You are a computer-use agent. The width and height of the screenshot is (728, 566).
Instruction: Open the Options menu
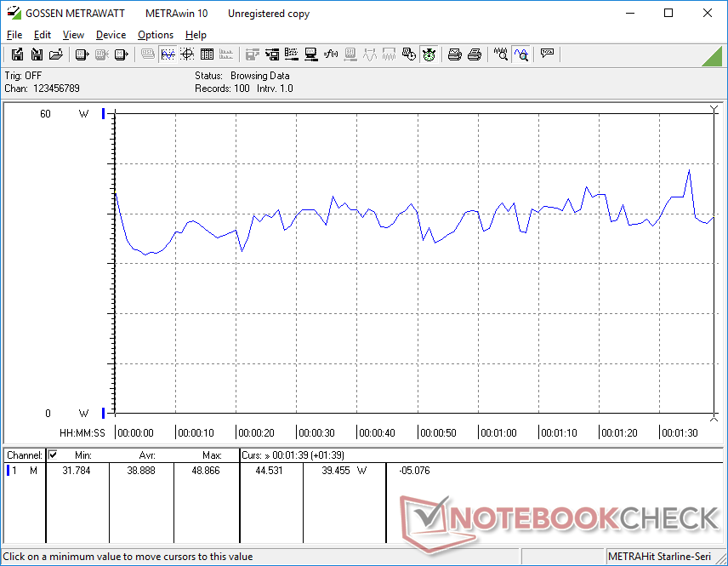156,35
